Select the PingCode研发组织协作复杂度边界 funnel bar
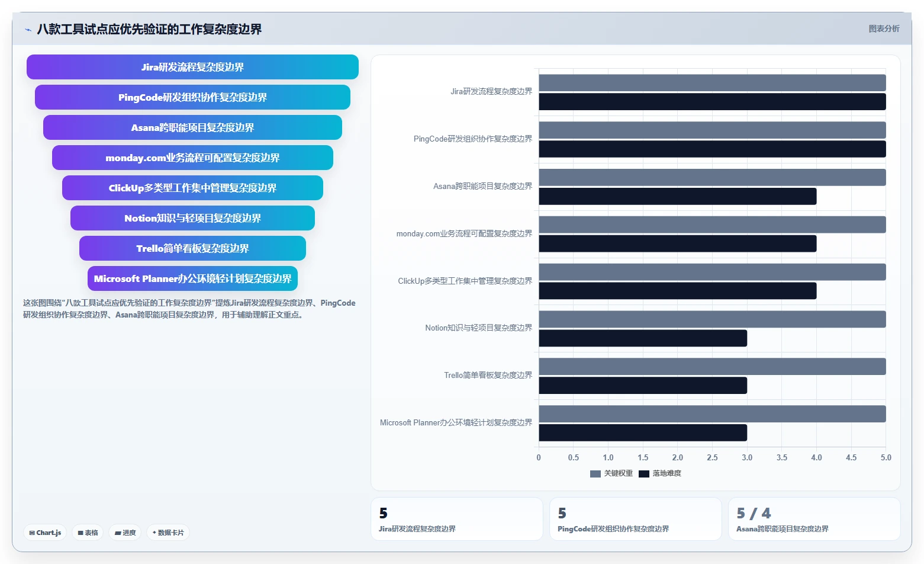Image resolution: width=924 pixels, height=564 pixels. 192,97
